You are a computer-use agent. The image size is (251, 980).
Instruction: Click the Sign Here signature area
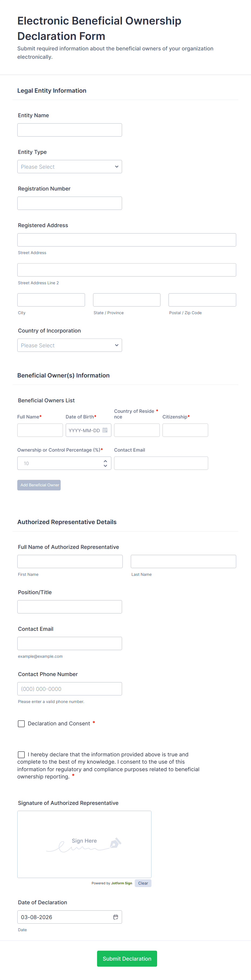coord(84,844)
